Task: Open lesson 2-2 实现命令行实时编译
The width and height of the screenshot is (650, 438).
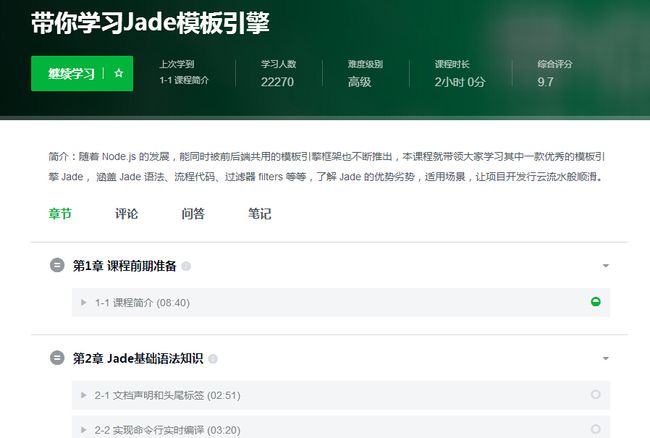Action: coord(341,427)
